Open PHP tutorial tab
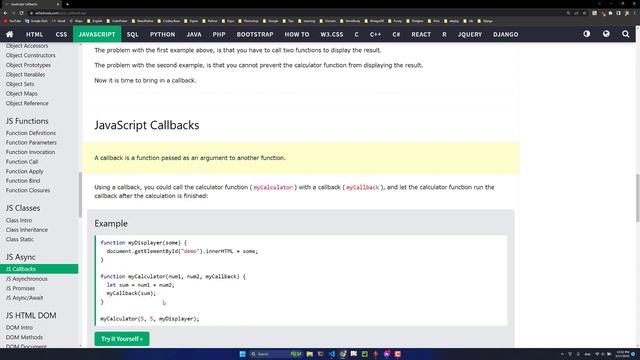The width and height of the screenshot is (640, 360). tap(219, 34)
